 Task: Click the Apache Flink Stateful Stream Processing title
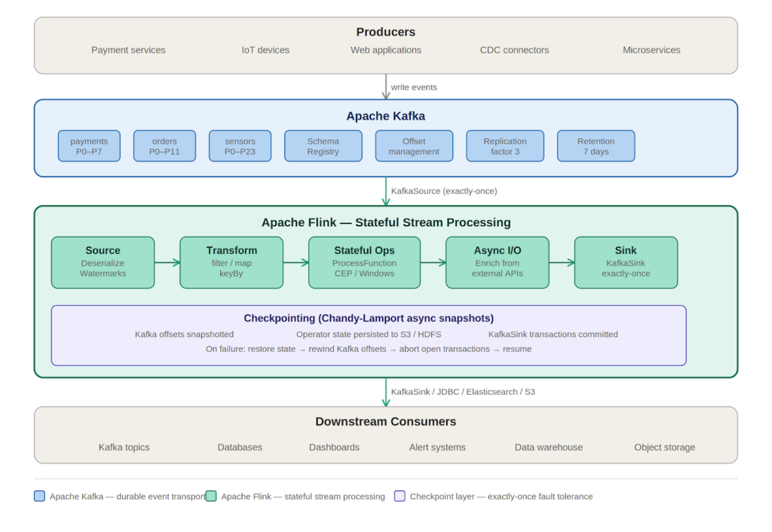point(386,222)
